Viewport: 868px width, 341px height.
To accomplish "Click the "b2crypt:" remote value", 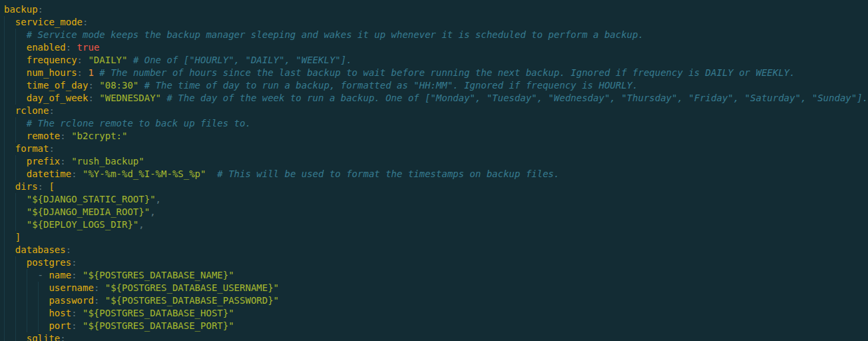I will click(99, 136).
